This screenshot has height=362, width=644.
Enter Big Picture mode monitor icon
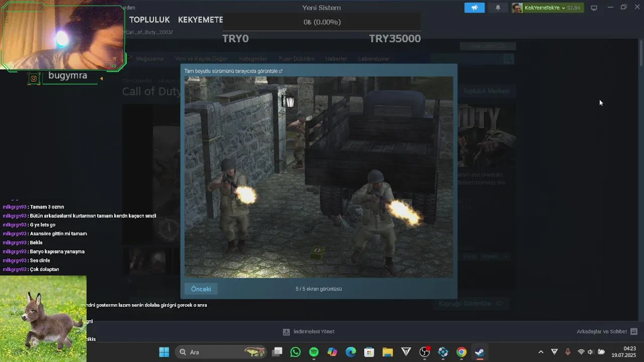[594, 8]
